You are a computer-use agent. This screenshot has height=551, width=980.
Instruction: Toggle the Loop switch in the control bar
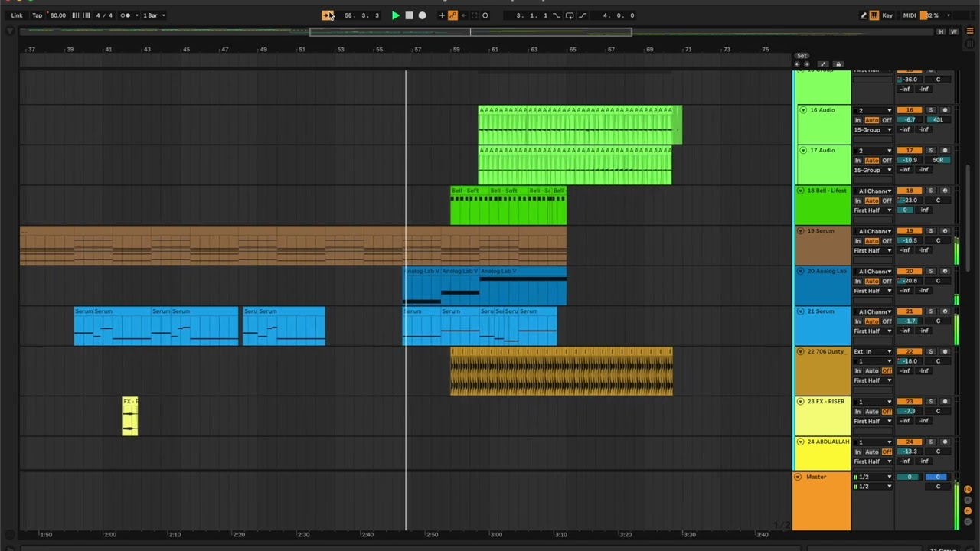pyautogui.click(x=570, y=15)
